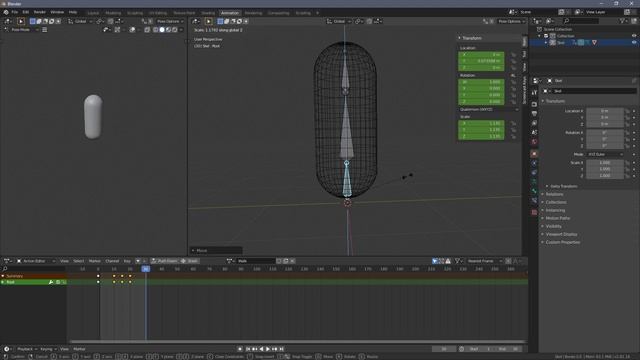The height and width of the screenshot is (360, 640).
Task: Open Global orientation dropdown in left viewport
Action: 80,21
